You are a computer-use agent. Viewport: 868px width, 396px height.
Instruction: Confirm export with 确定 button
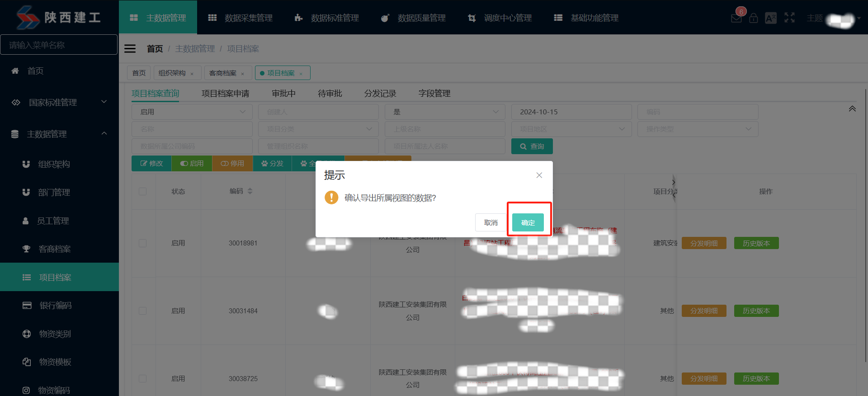[528, 222]
